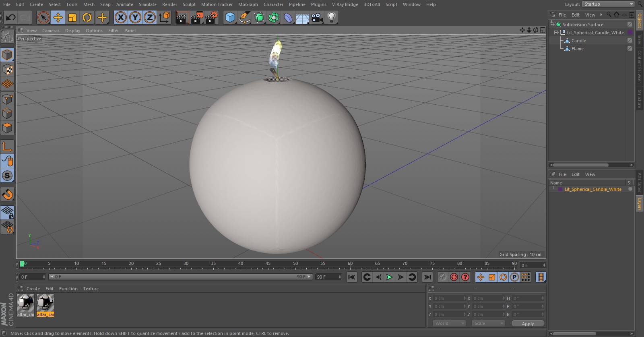The height and width of the screenshot is (337, 644).
Task: Open Edit Render Settings
Action: [212, 17]
